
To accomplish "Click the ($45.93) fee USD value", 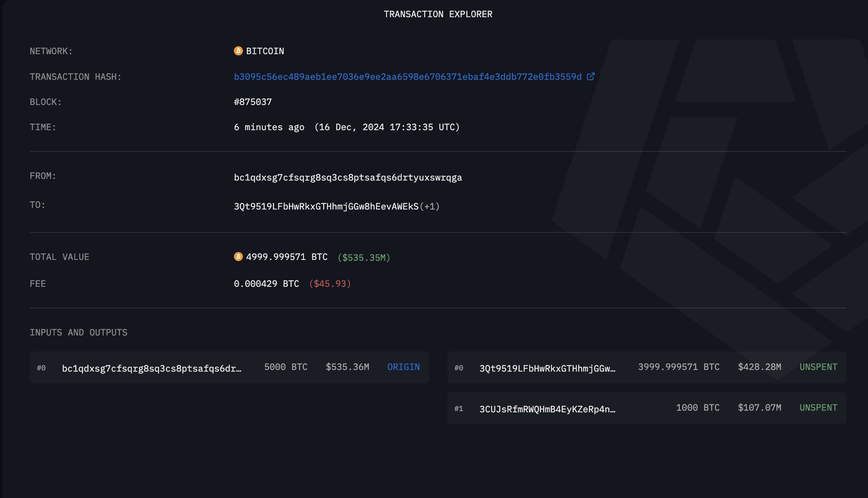I will pos(330,284).
